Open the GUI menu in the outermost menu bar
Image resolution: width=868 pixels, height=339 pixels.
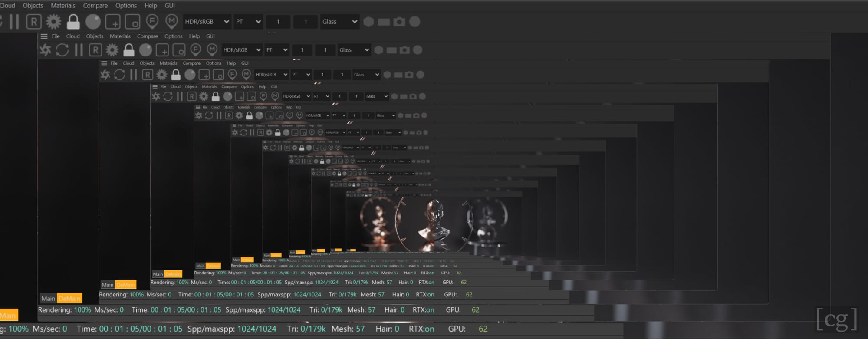(170, 5)
